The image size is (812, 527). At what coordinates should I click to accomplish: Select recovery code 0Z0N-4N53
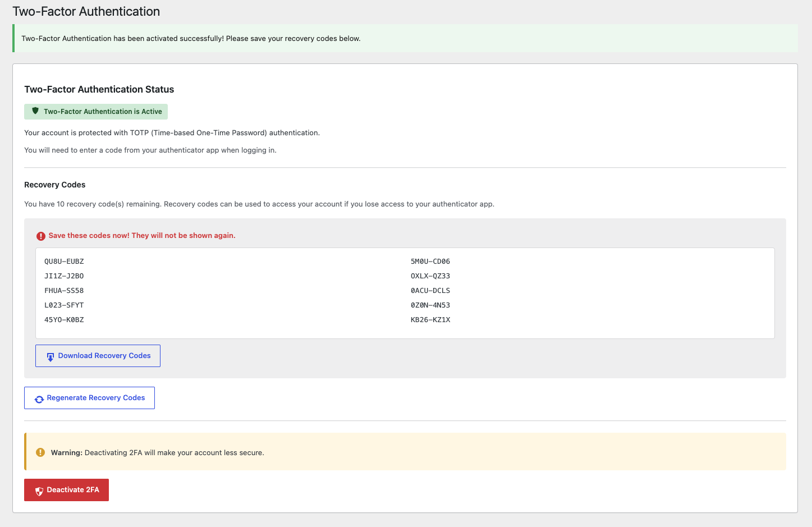430,305
